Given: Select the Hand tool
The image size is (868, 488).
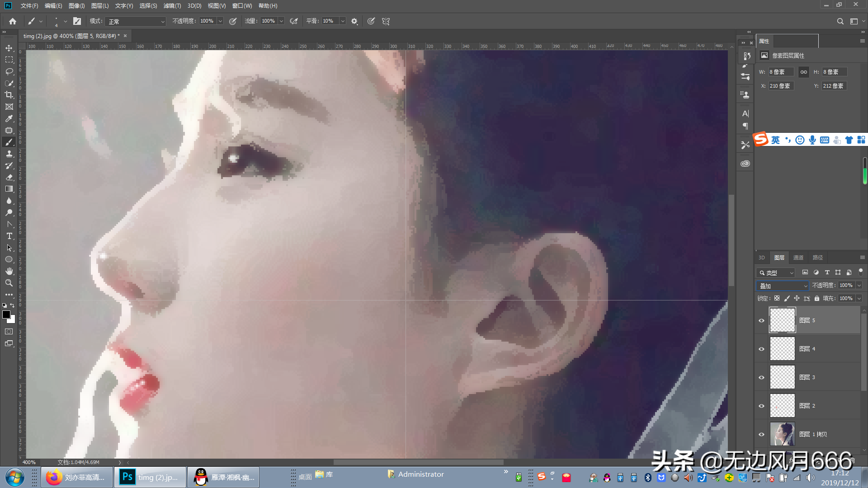Looking at the screenshot, I should tap(9, 271).
